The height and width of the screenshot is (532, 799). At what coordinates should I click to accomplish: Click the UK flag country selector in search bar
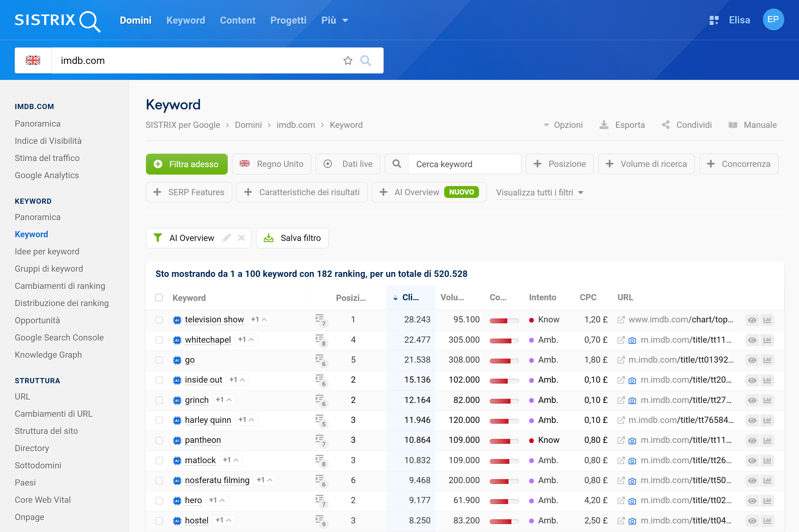pyautogui.click(x=33, y=61)
